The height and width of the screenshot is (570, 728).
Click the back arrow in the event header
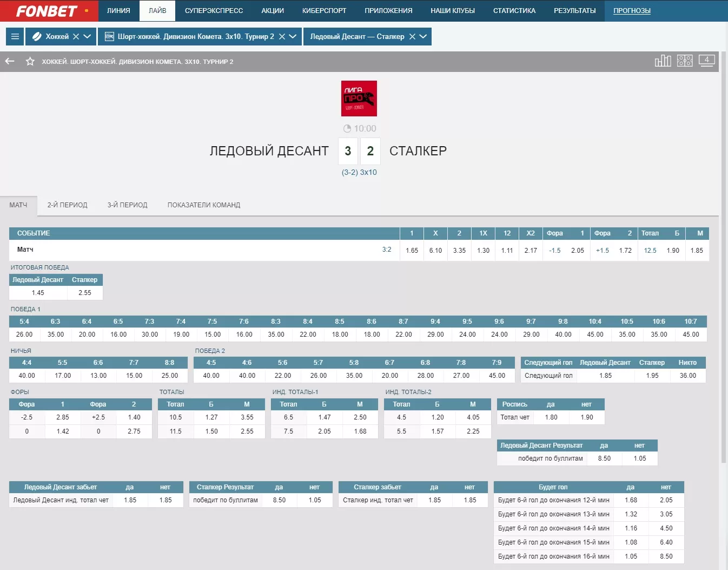(x=10, y=61)
